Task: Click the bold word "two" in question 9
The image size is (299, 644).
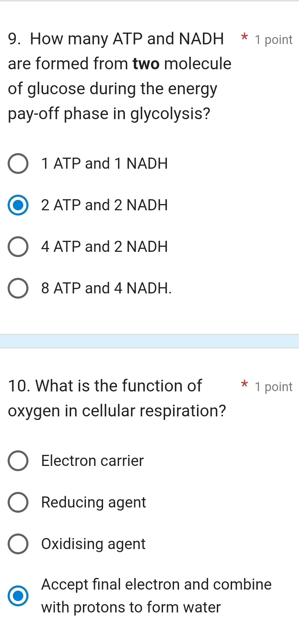Action: tap(146, 64)
